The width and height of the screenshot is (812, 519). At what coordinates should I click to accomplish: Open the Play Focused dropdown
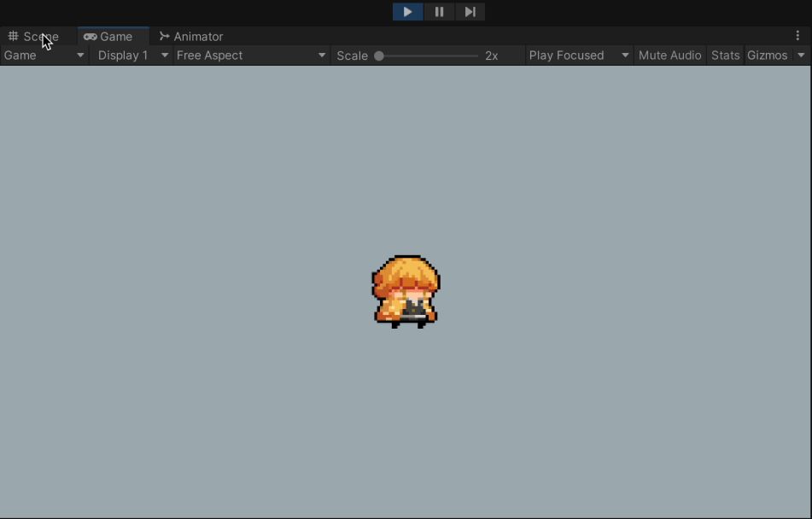[578, 55]
